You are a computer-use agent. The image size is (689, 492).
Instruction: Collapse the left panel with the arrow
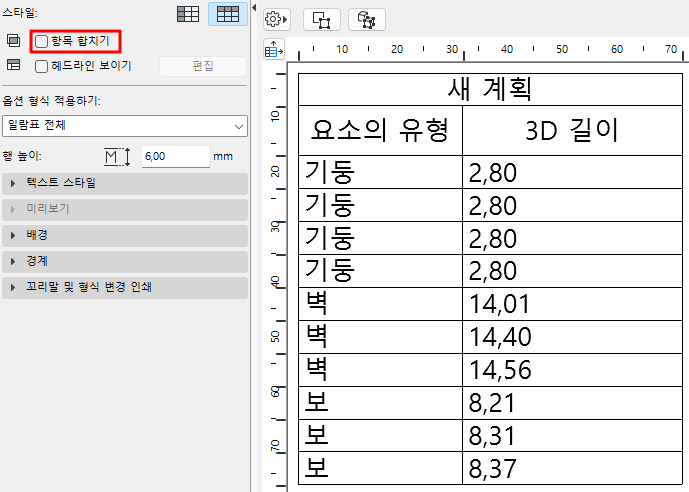point(254,7)
